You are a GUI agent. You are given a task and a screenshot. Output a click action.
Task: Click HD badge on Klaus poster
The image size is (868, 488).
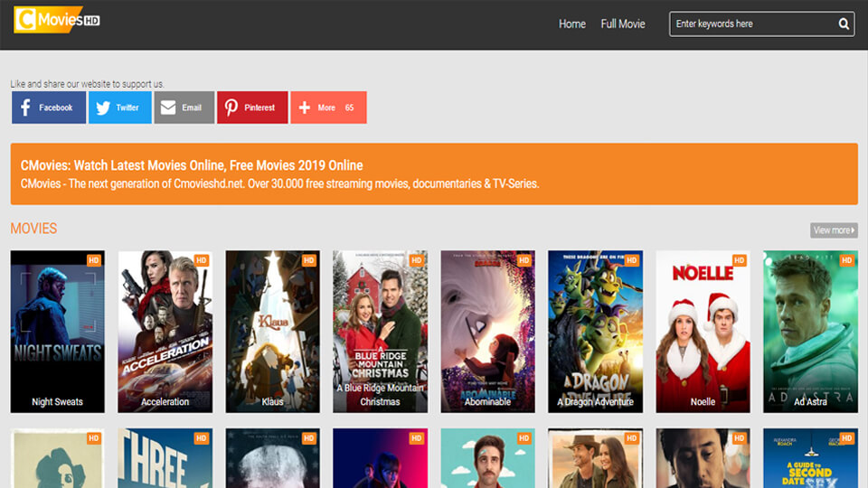click(x=309, y=260)
